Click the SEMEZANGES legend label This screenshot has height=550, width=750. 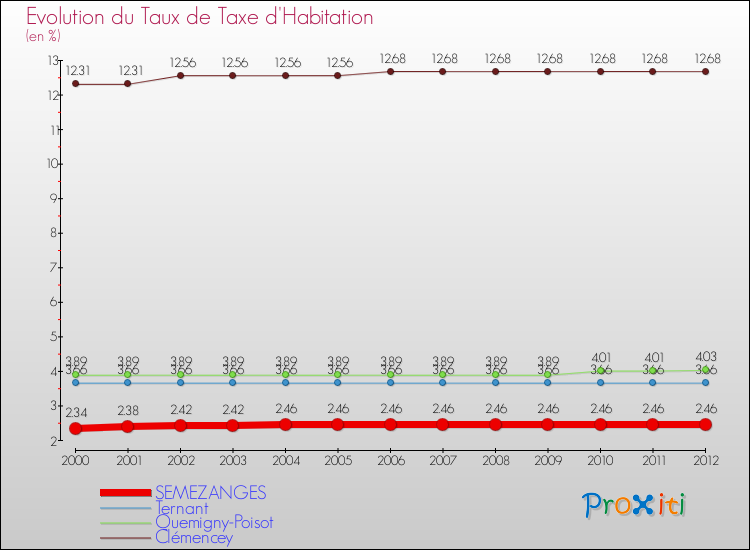coord(210,493)
